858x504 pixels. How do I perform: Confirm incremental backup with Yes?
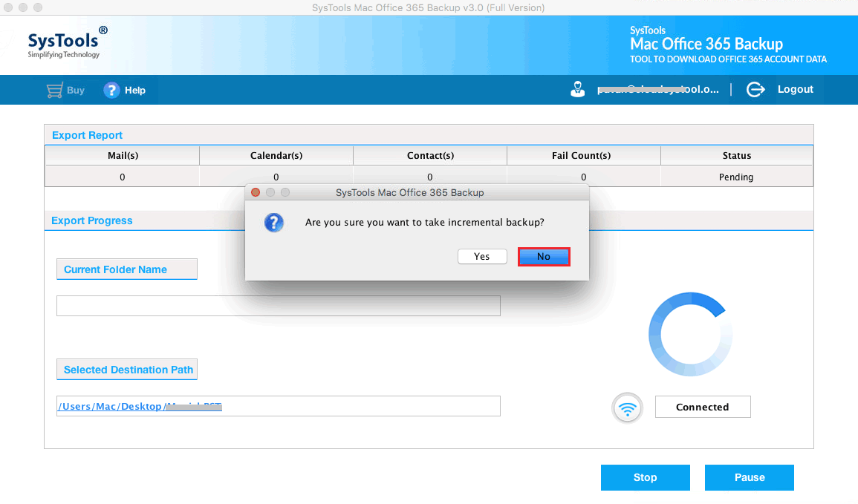tap(482, 256)
